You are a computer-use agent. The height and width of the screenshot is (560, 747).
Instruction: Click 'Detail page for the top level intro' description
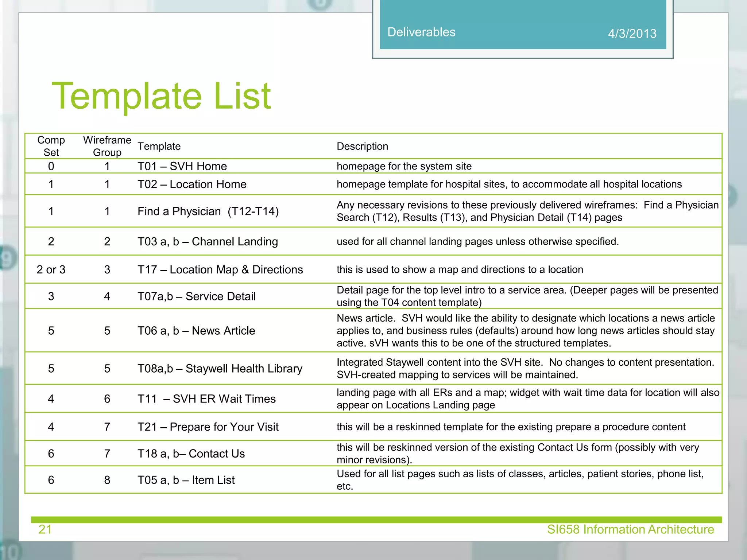[527, 296]
